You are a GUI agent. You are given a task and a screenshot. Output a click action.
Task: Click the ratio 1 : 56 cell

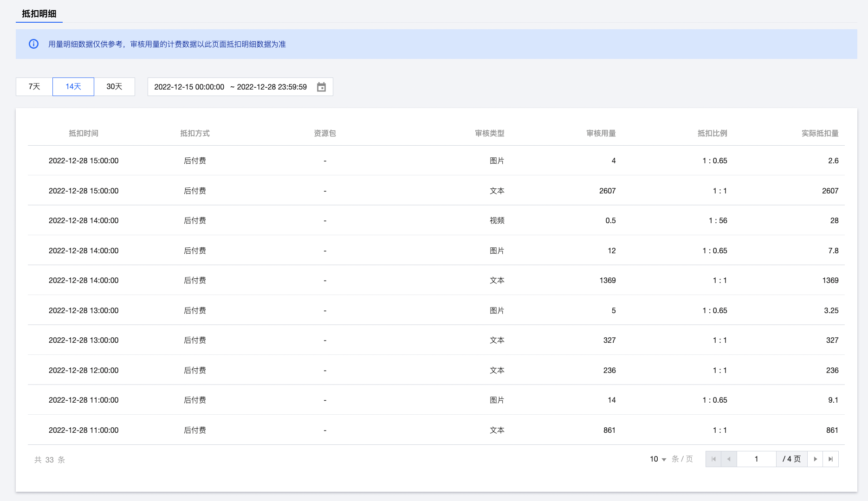click(x=718, y=221)
